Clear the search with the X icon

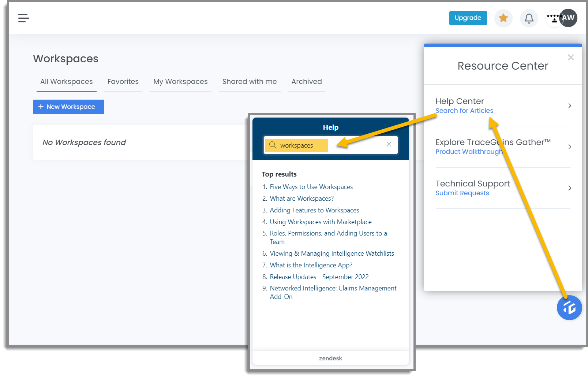coord(389,144)
